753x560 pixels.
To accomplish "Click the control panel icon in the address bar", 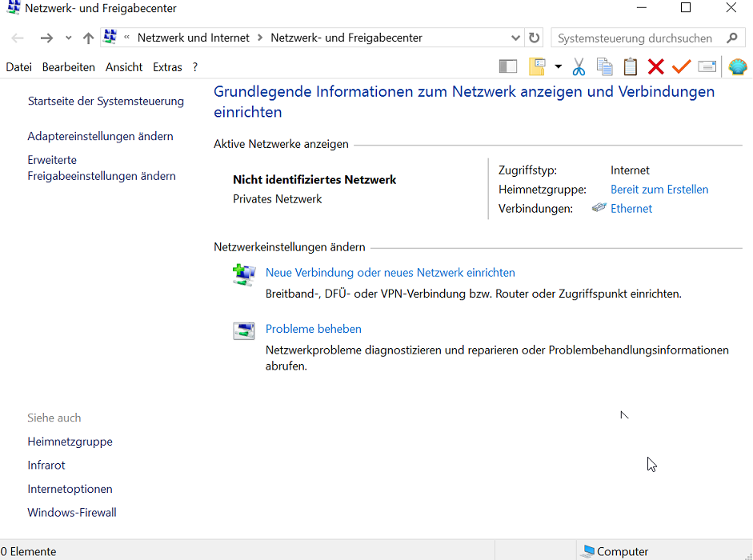I will tap(110, 37).
